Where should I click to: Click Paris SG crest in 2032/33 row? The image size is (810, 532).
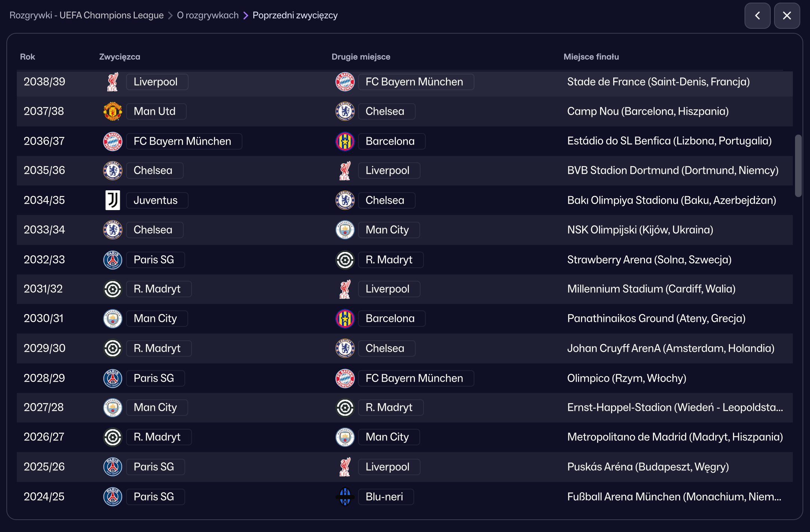(x=113, y=260)
